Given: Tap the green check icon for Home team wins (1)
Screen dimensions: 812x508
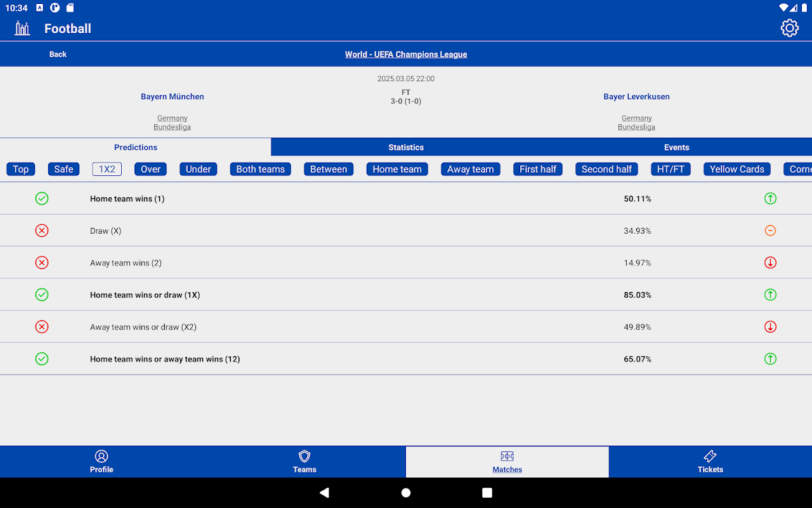Looking at the screenshot, I should pos(42,199).
